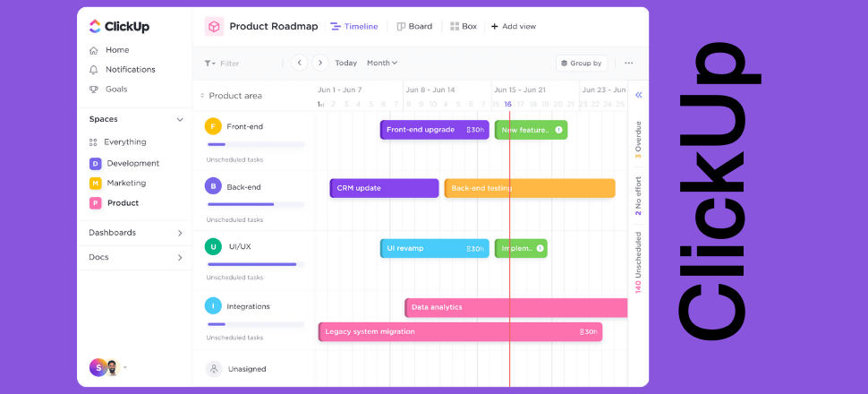
Task: Open the Month range dropdown
Action: [382, 64]
